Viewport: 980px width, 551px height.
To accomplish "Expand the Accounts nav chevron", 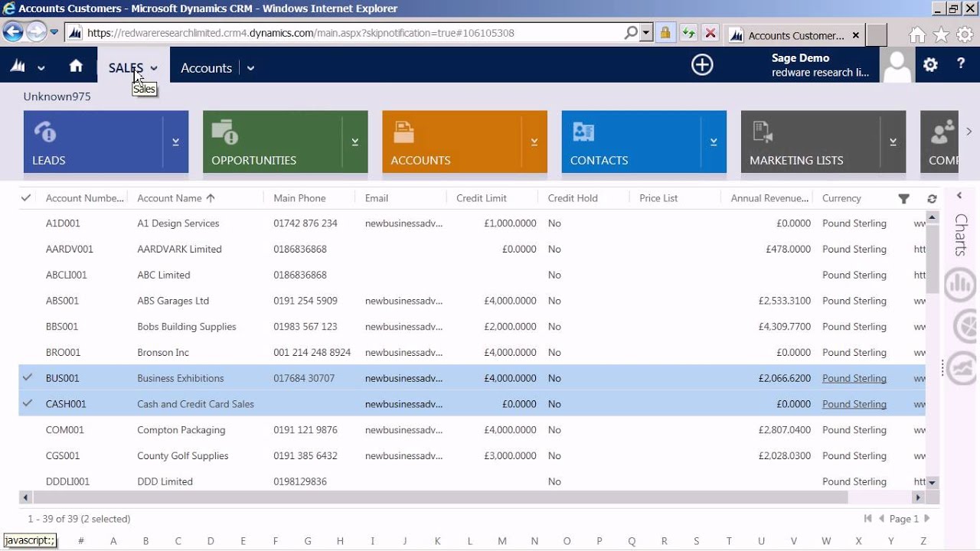I will [x=250, y=68].
